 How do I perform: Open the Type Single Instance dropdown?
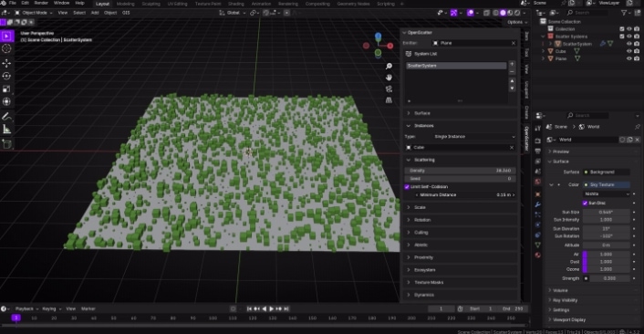pyautogui.click(x=474, y=137)
